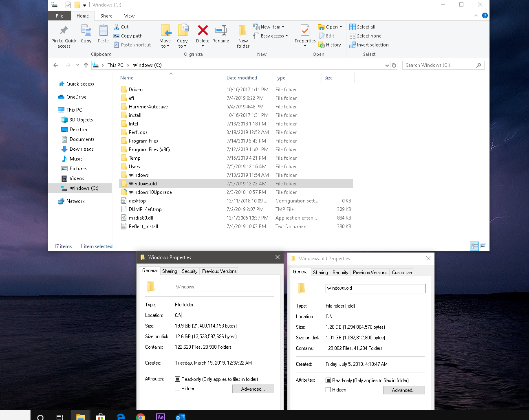Image resolution: width=529 pixels, height=420 pixels.
Task: Click Select all in ribbon
Action: 362,27
